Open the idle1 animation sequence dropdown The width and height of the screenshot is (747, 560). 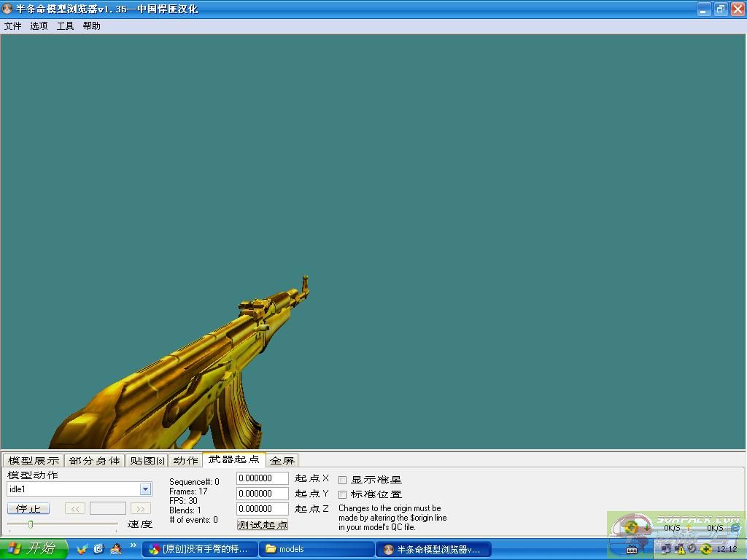coord(145,489)
